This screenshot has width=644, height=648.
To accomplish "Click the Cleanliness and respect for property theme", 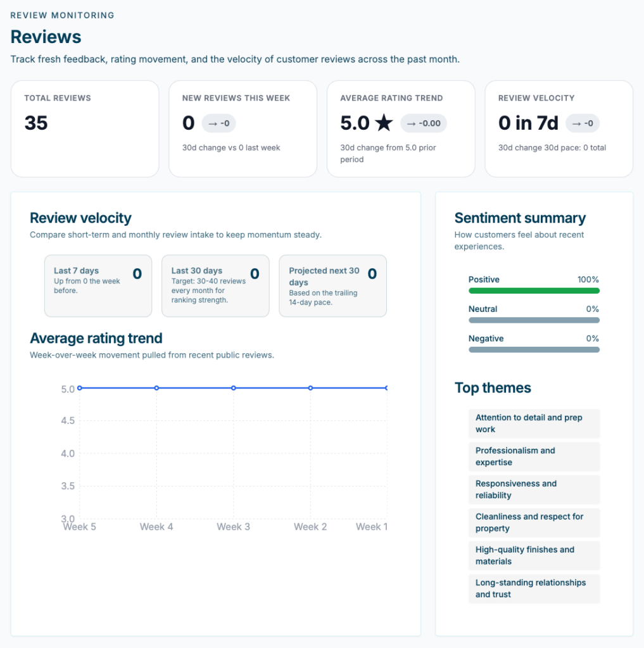I will coord(534,522).
